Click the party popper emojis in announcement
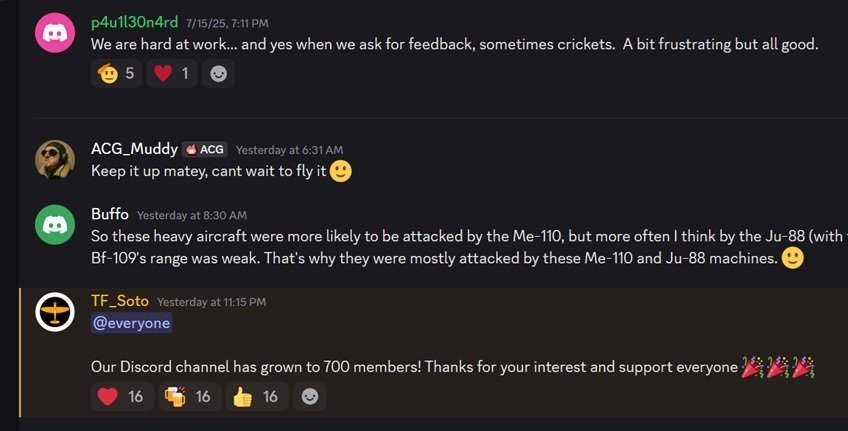848x431 pixels. click(x=778, y=367)
